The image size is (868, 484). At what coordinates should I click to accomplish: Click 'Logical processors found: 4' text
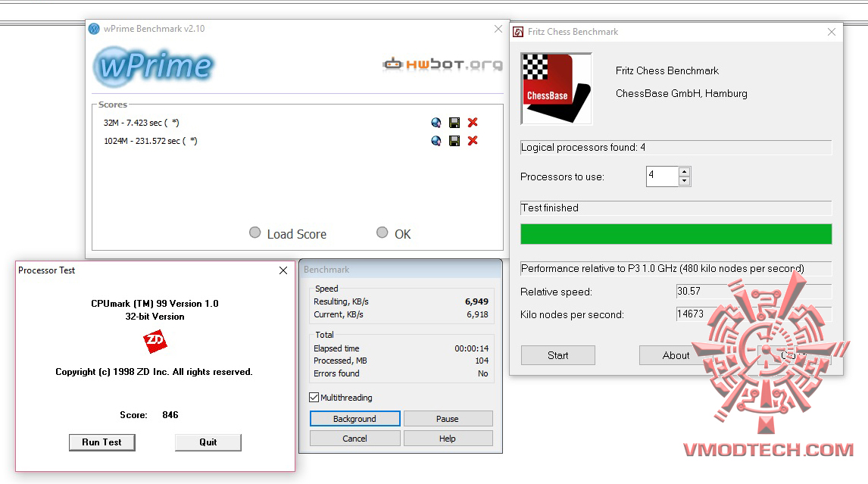click(583, 147)
